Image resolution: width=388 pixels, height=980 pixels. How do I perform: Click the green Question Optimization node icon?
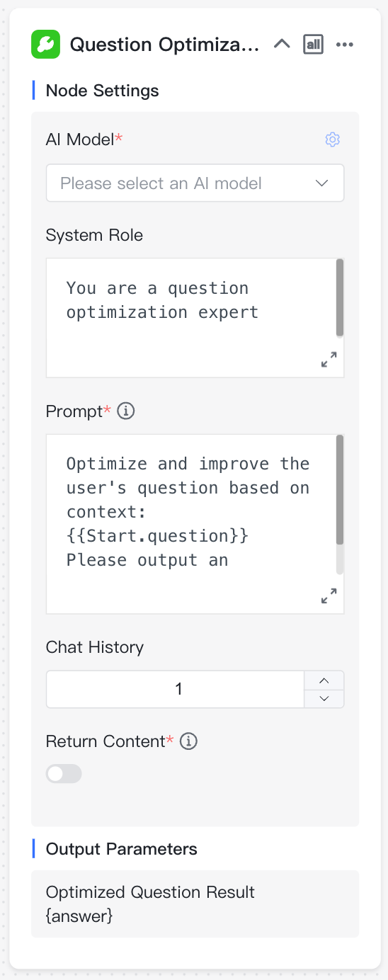pos(46,45)
